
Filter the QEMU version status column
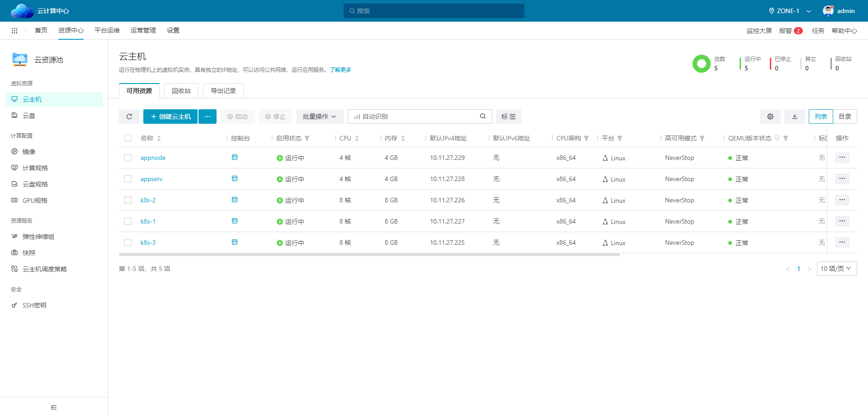point(786,138)
